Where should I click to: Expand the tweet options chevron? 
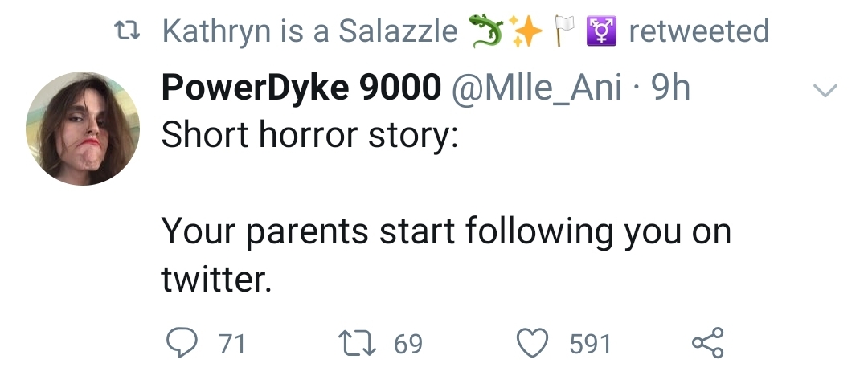(x=825, y=90)
